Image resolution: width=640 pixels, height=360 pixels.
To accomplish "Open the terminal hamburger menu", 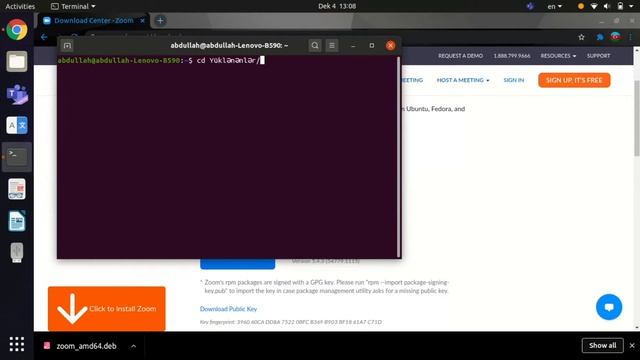I will point(332,46).
